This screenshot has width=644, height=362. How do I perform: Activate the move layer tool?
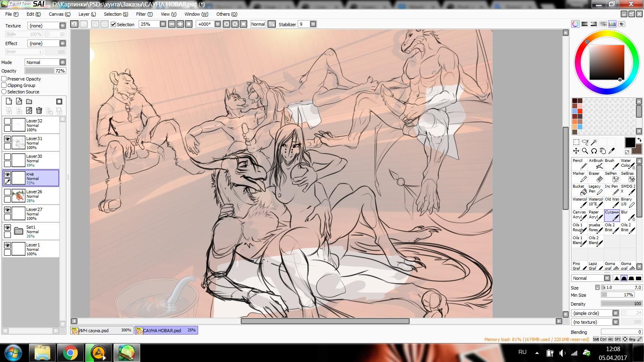[x=576, y=151]
